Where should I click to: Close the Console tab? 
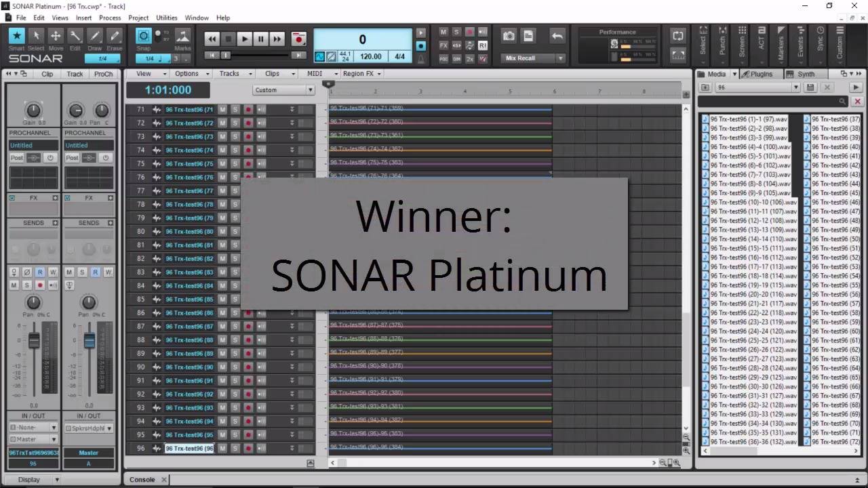(163, 479)
